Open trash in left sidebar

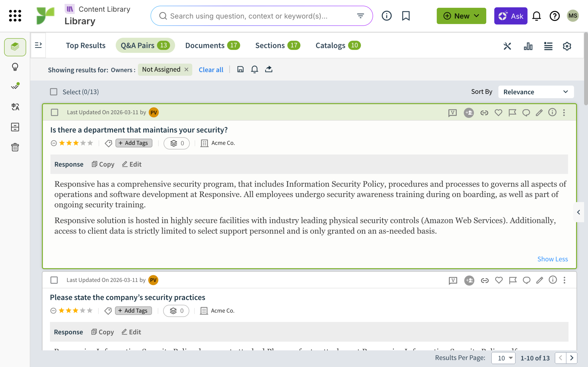coord(15,147)
